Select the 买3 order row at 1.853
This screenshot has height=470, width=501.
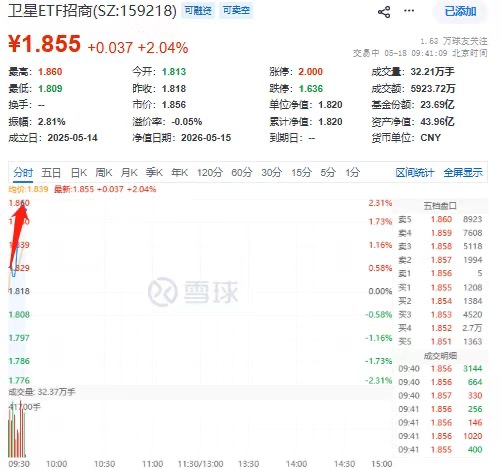[440, 315]
